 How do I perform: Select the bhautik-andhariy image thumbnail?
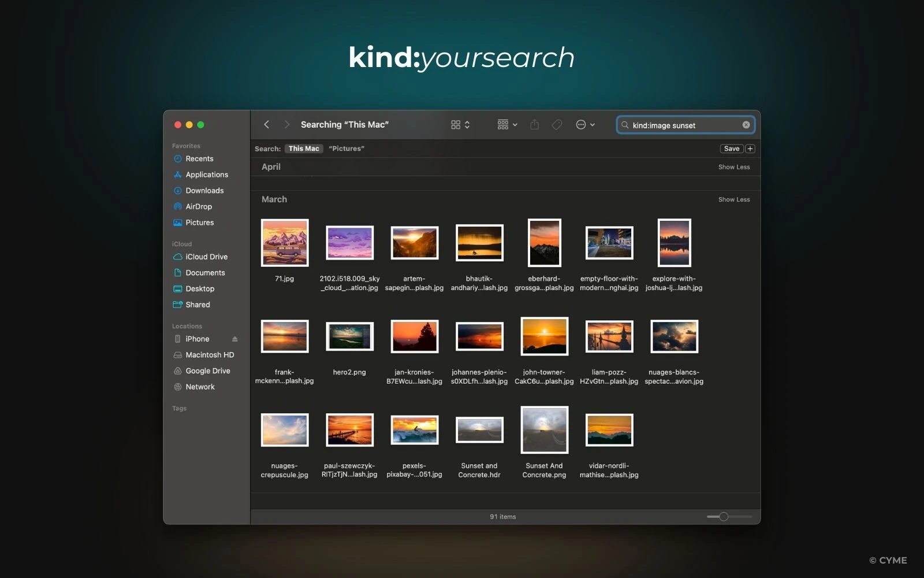click(x=479, y=243)
